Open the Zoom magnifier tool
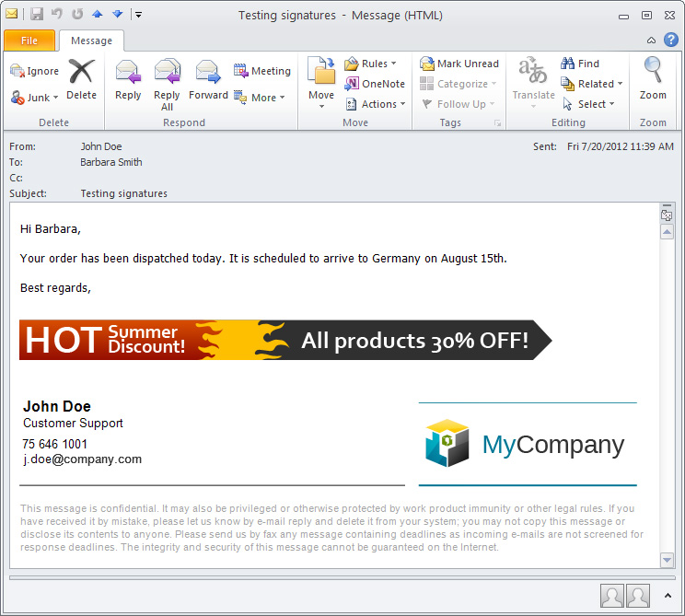 pyautogui.click(x=653, y=79)
